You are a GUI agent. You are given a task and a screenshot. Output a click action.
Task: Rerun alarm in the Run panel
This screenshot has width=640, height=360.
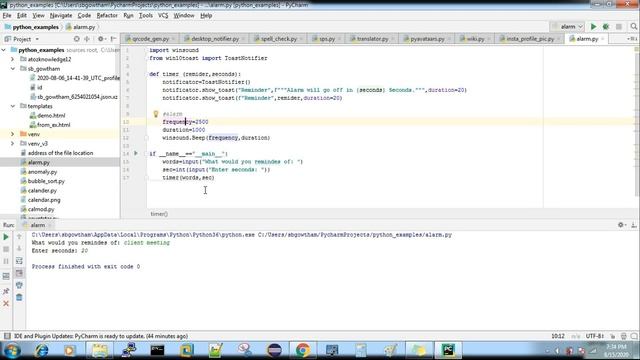coord(6,237)
